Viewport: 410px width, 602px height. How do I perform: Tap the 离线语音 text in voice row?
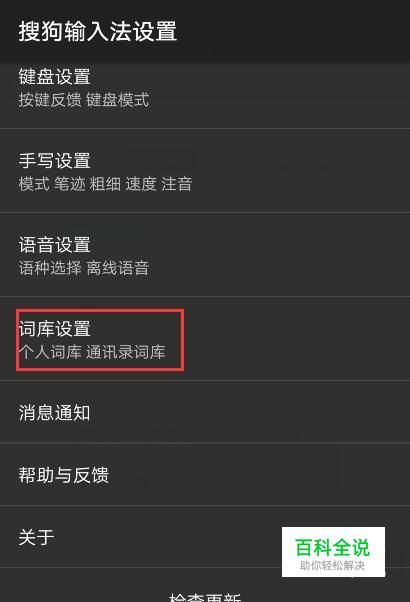coord(117,268)
